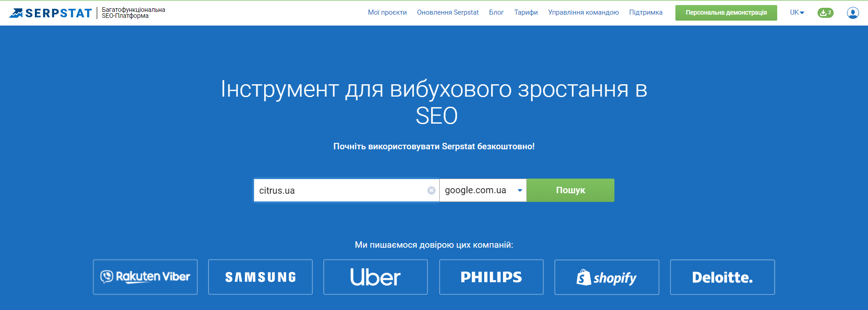The height and width of the screenshot is (310, 868).
Task: View the Тарифи page
Action: (x=526, y=12)
